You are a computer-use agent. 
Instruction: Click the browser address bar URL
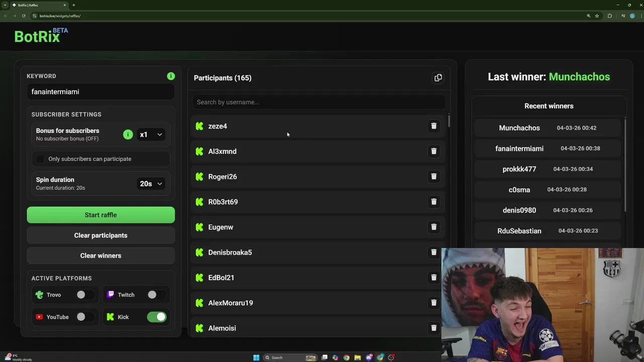click(x=60, y=16)
